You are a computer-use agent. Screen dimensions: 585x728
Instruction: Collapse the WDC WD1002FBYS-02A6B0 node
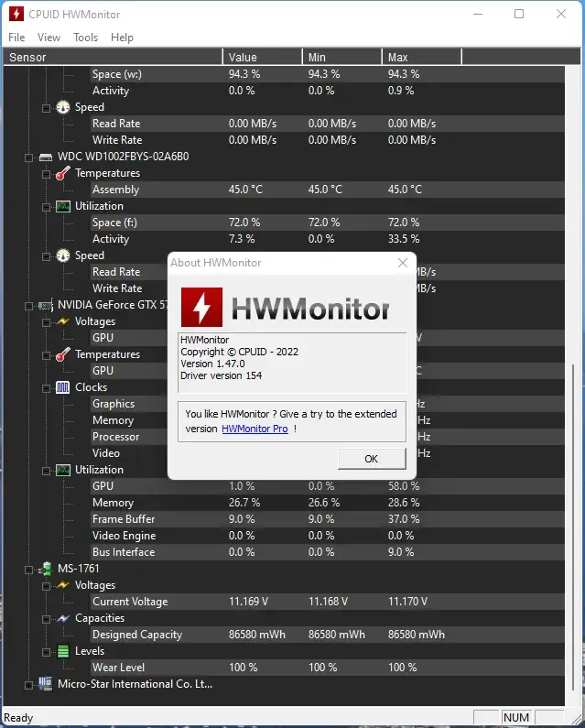point(28,158)
